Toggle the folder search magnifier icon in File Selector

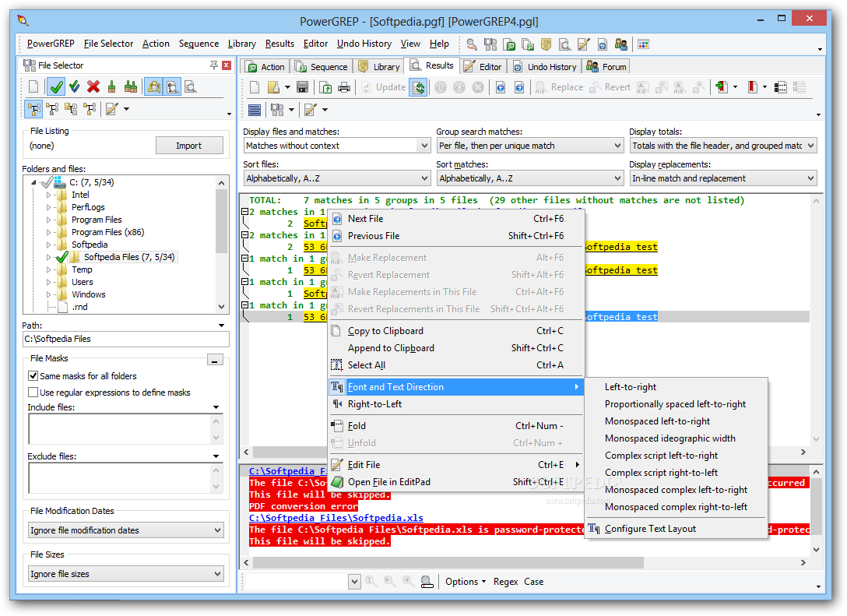(154, 86)
